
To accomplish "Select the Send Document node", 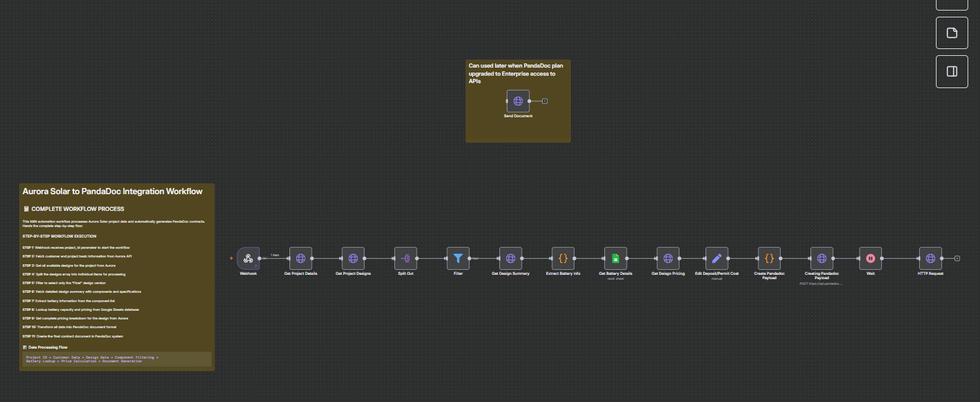I will pos(518,101).
